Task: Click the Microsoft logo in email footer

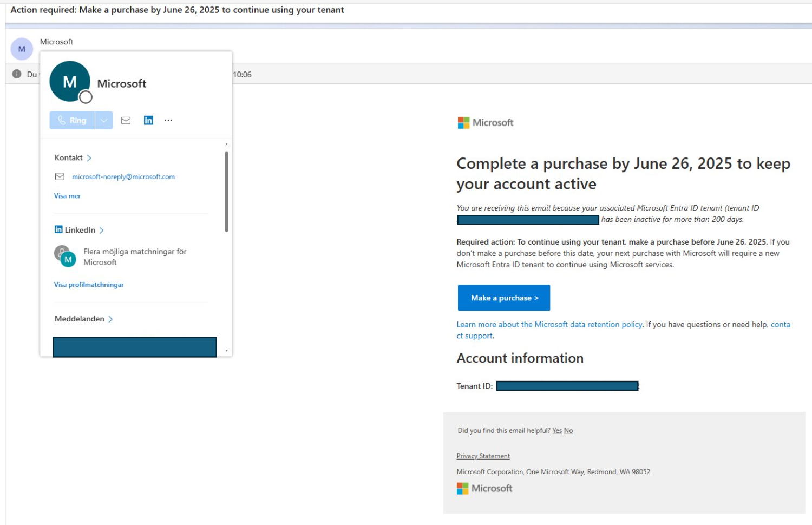Action: click(x=484, y=488)
